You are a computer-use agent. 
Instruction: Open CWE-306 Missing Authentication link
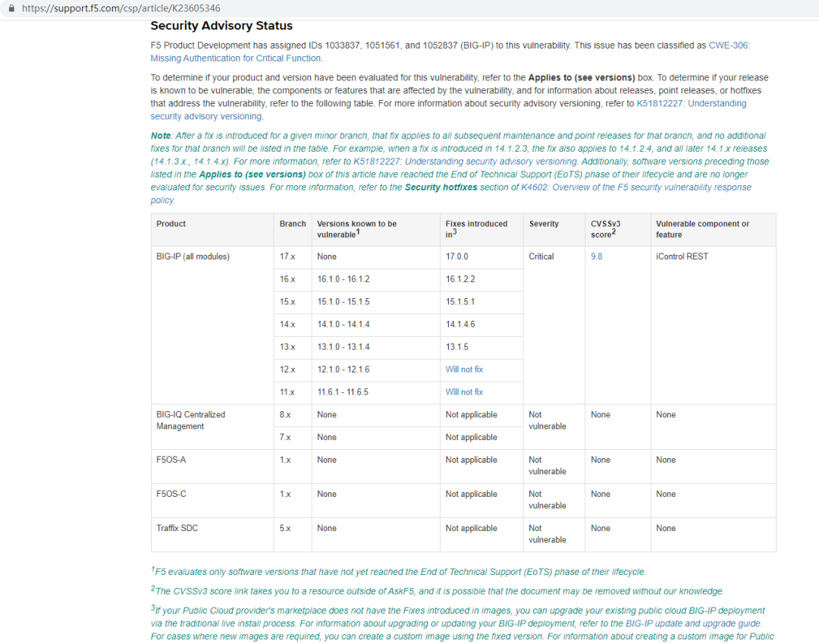[450, 52]
